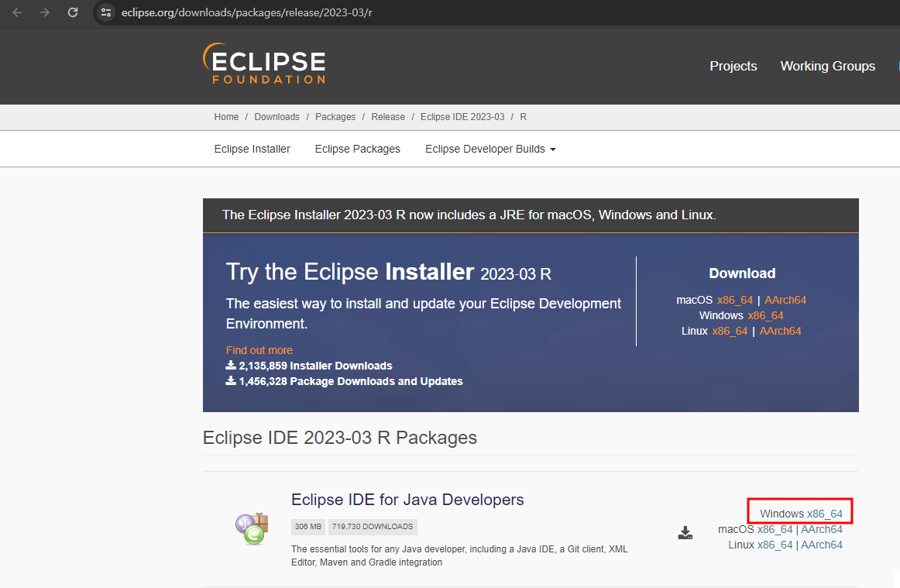
Task: Open site information icon in address bar
Action: coord(105,12)
